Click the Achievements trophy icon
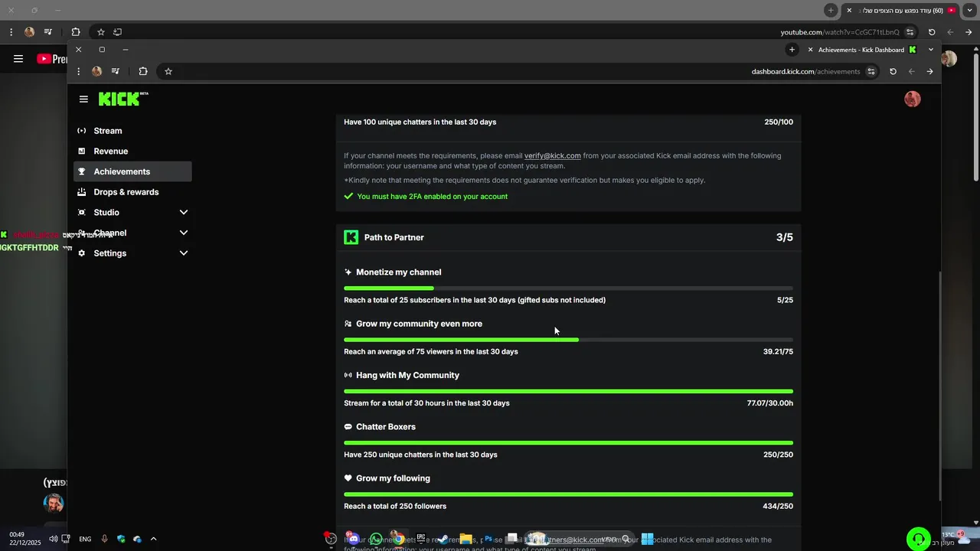980x551 pixels. click(x=82, y=171)
